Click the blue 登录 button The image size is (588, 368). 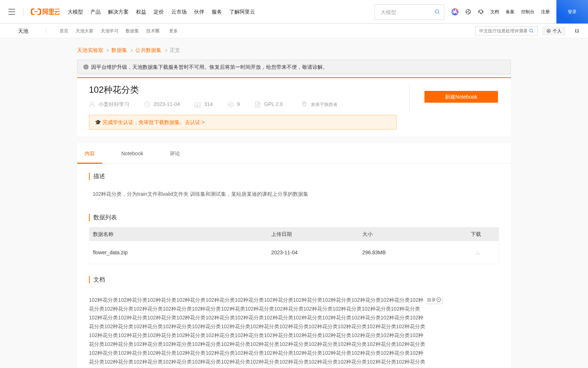point(572,12)
